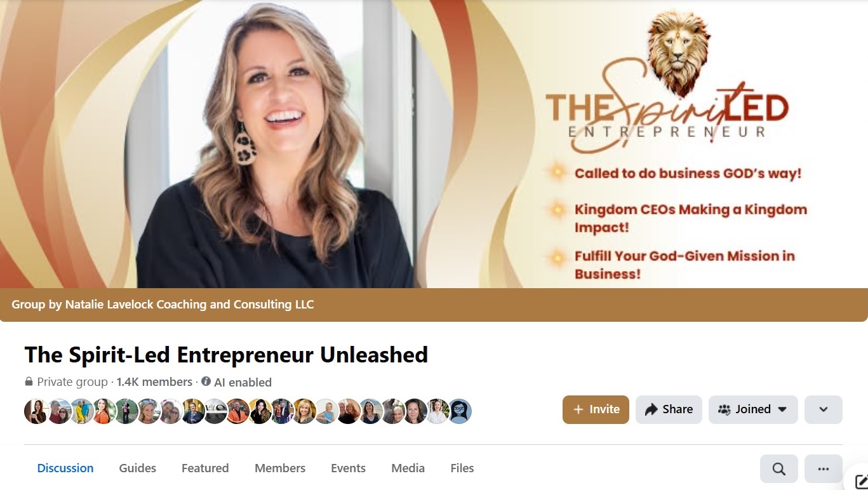Click the first member avatar thumbnail
Viewport: 868px width, 490px height.
pos(36,411)
